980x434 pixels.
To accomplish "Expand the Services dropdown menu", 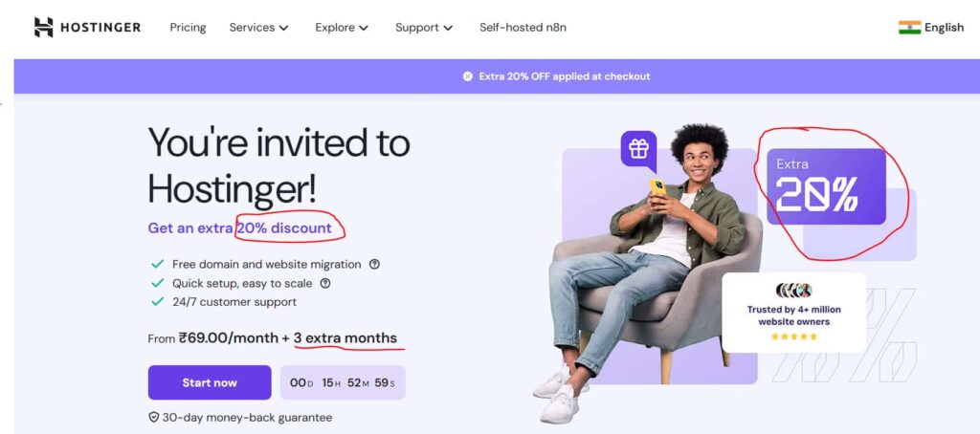I will [x=258, y=28].
